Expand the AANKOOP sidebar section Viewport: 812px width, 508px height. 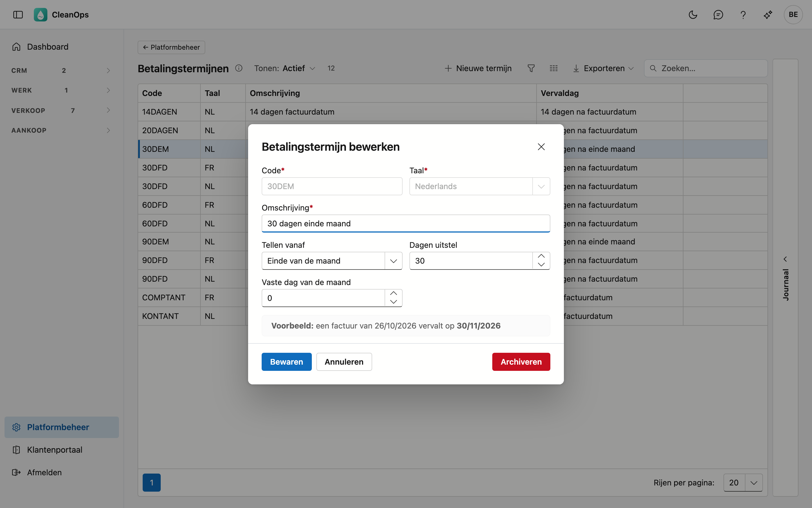61,130
